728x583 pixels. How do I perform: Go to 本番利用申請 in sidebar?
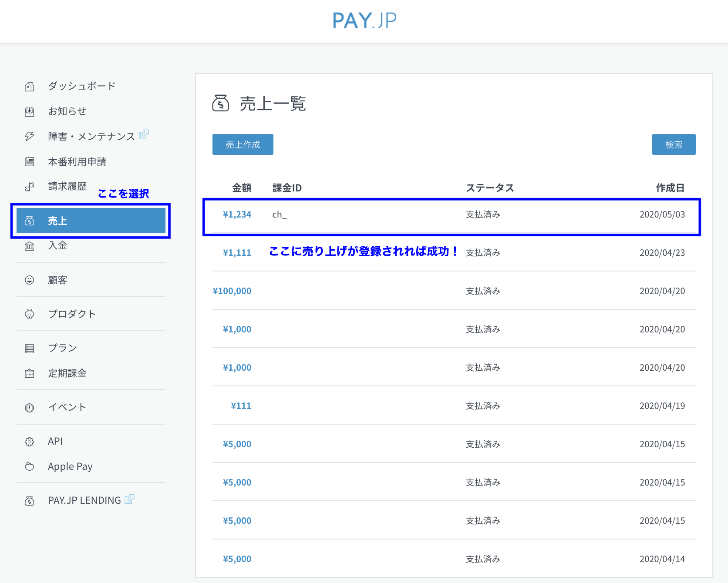[77, 162]
